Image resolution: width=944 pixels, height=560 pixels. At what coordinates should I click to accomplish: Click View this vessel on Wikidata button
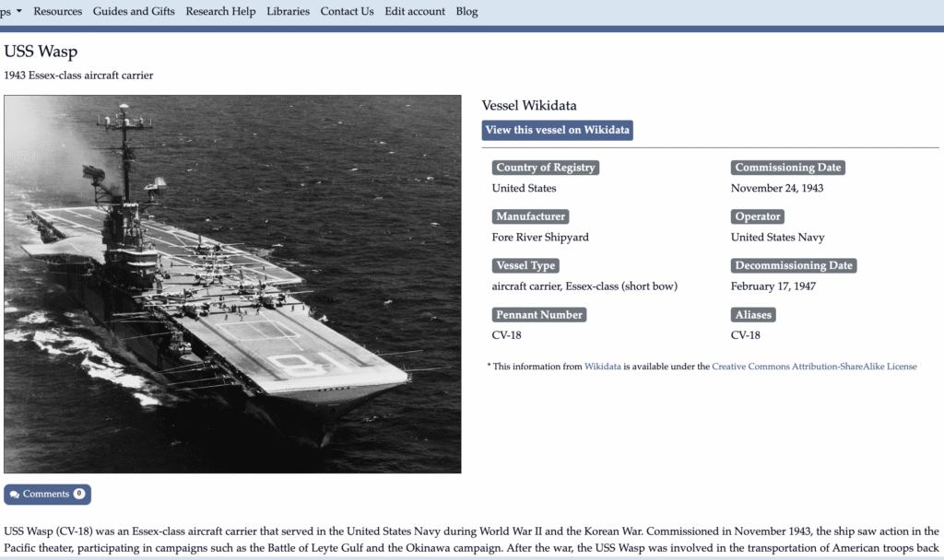pos(557,130)
